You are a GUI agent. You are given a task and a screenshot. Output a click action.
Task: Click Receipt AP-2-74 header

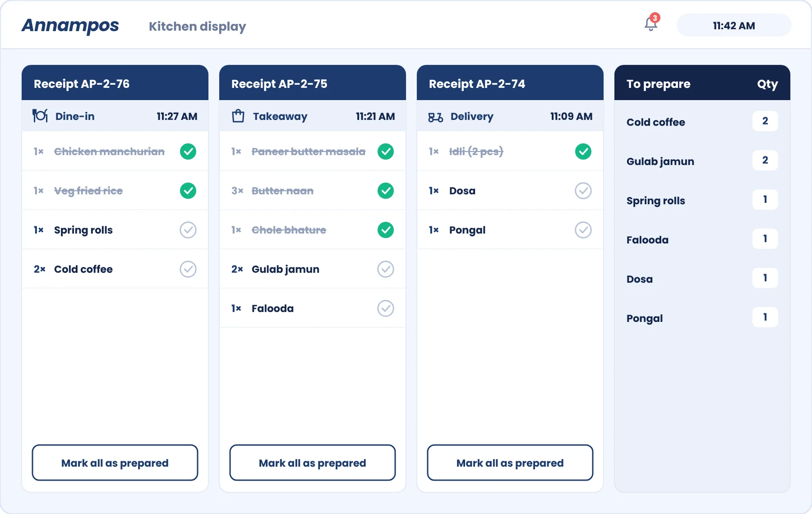pos(510,83)
